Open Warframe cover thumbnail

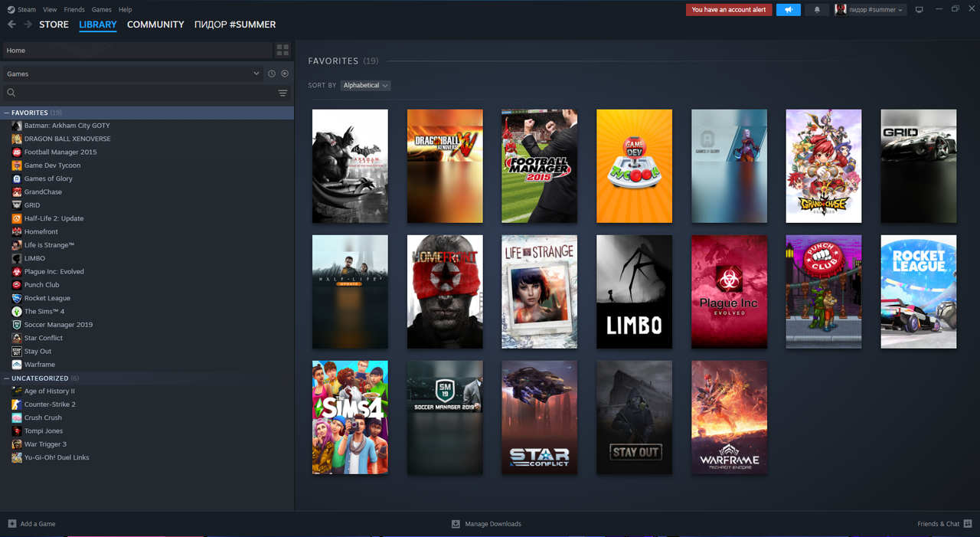coord(729,417)
